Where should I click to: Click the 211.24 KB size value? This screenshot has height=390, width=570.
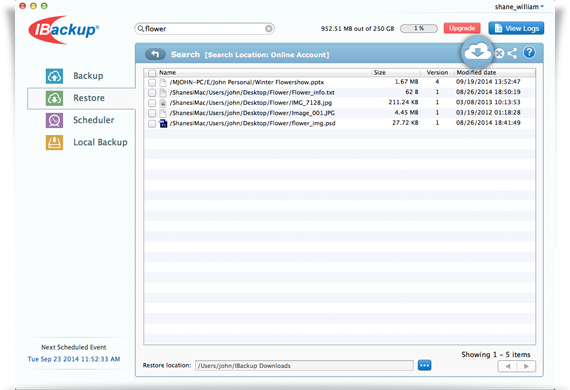coord(403,102)
